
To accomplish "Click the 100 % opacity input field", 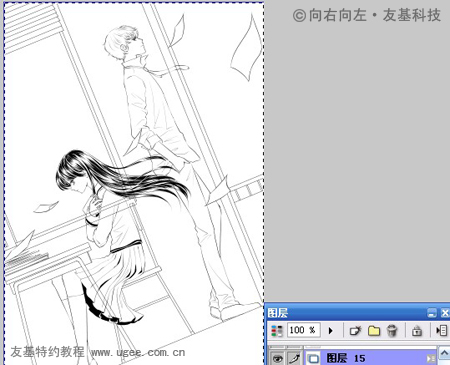I will [x=303, y=330].
